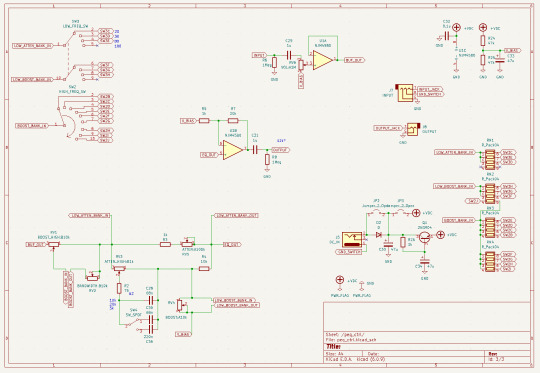This screenshot has width=540, height=373.
Task: Select the C34 47u capacitor below Q1
Action: (425, 261)
